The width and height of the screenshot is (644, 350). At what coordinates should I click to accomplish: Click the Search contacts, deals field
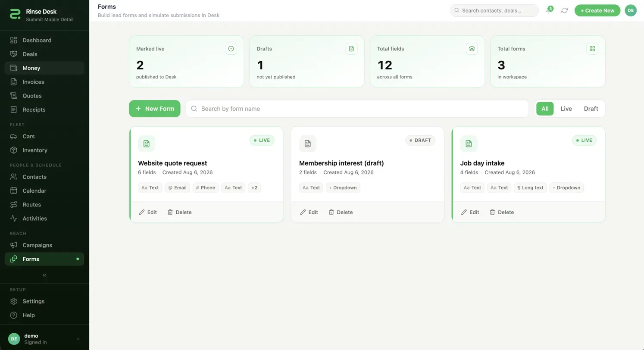494,10
